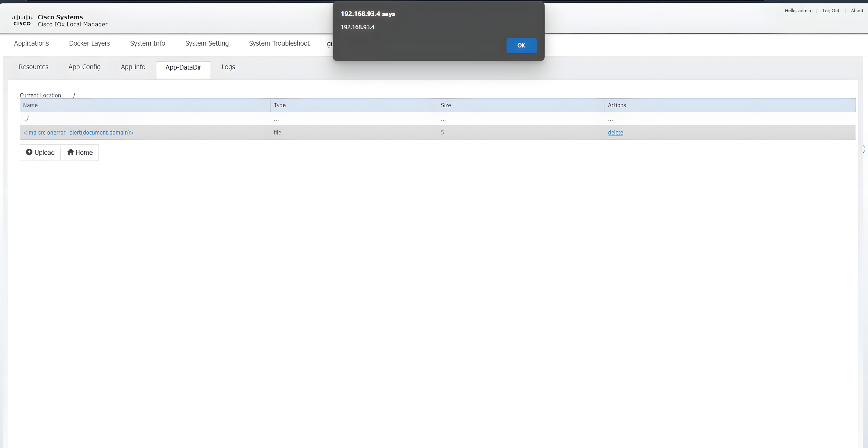Open the img src onerror file link
Image resolution: width=868 pixels, height=448 pixels.
pyautogui.click(x=78, y=133)
